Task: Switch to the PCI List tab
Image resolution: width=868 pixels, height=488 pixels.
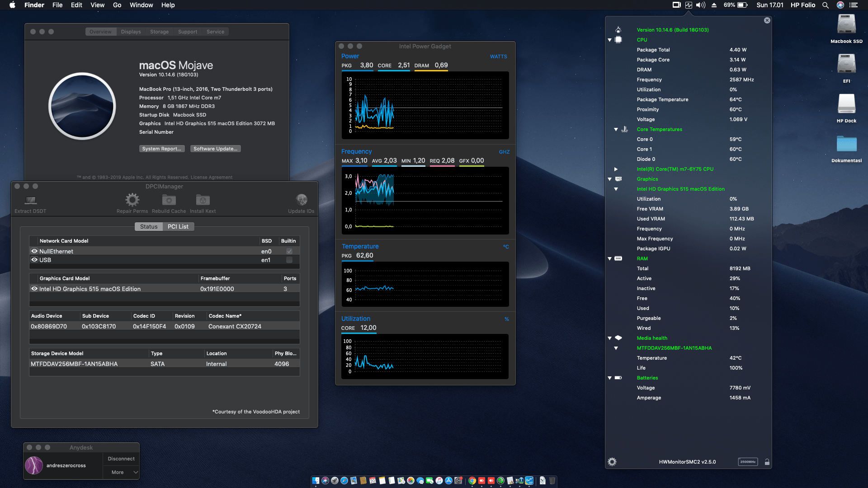Action: tap(178, 226)
